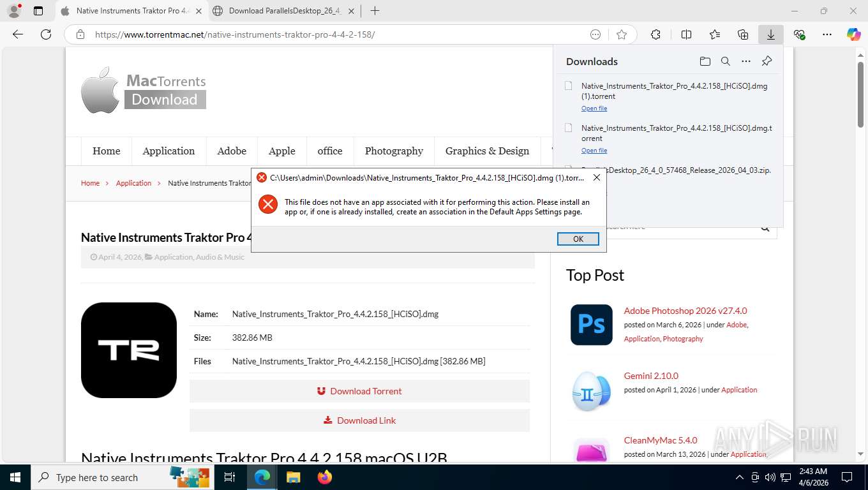Click Photography link under Photoshop post

683,339
